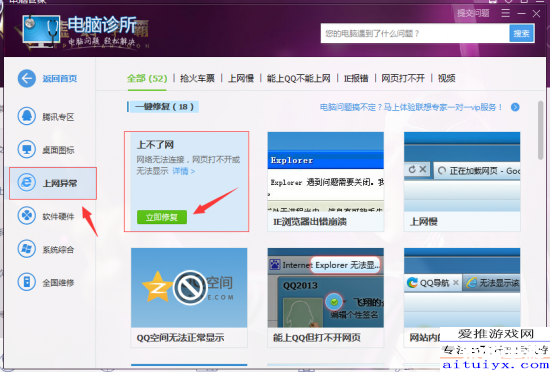
Task: Click the blue 搜索 button
Action: coord(521,34)
